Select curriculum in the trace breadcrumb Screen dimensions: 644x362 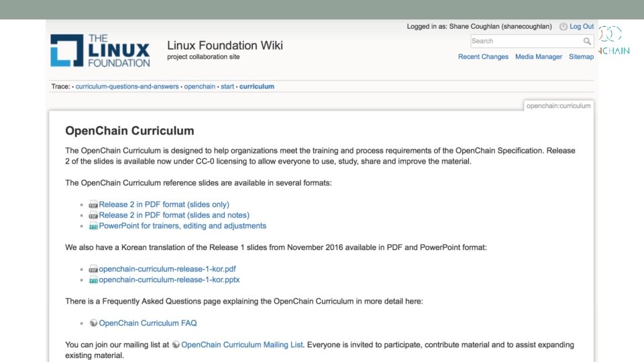[x=257, y=86]
